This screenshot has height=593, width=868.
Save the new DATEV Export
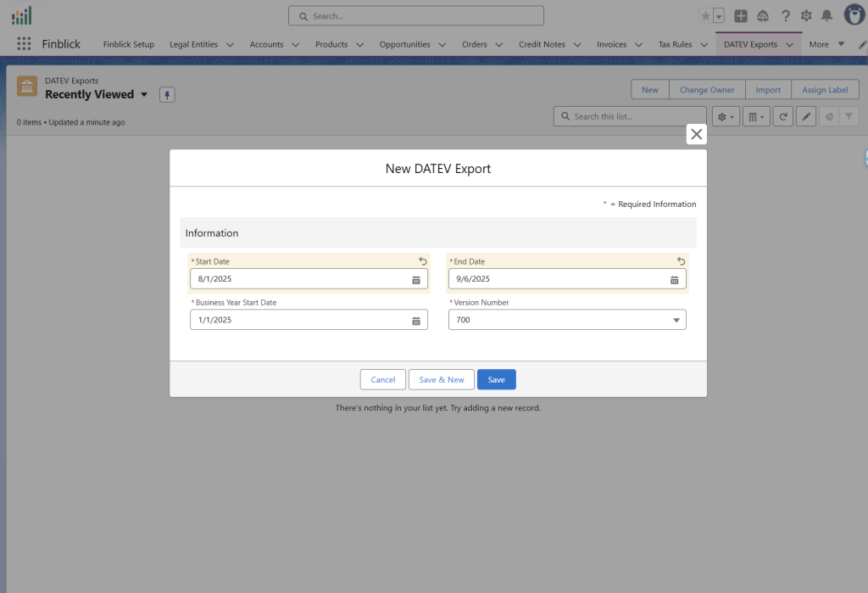(496, 379)
